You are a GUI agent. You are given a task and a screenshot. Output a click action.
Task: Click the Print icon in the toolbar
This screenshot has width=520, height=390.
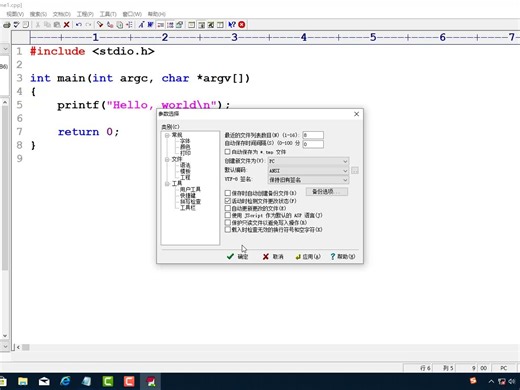click(6, 25)
